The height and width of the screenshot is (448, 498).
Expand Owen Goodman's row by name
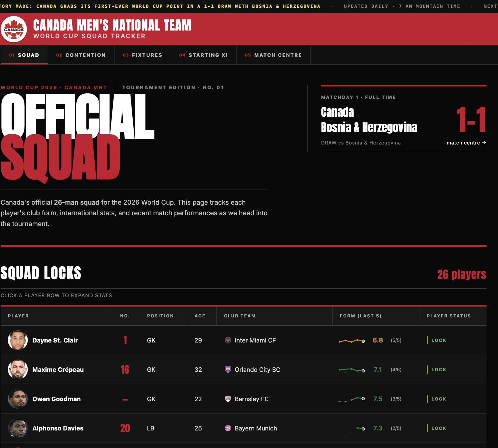tap(57, 399)
